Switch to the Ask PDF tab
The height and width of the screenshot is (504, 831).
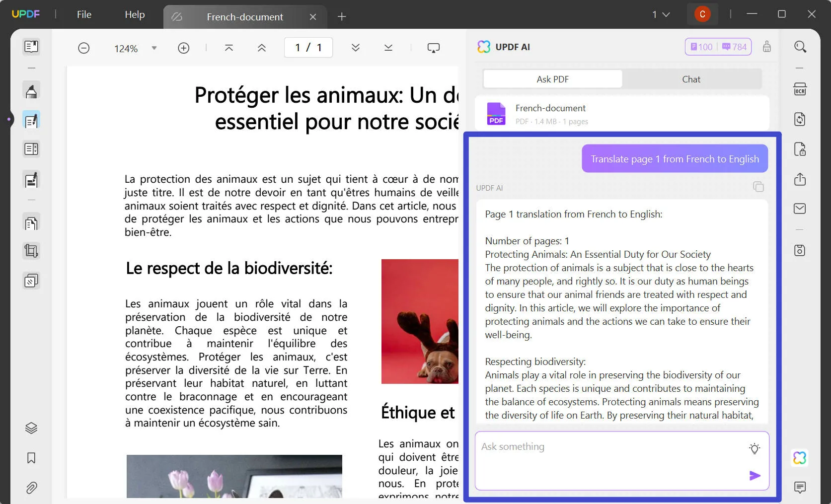click(x=553, y=79)
